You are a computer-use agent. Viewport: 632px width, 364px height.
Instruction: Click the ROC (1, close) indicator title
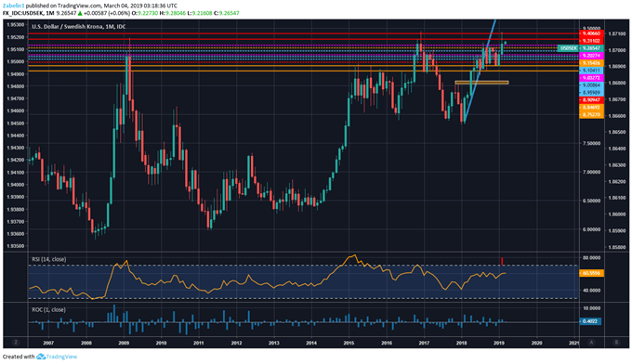(48, 309)
